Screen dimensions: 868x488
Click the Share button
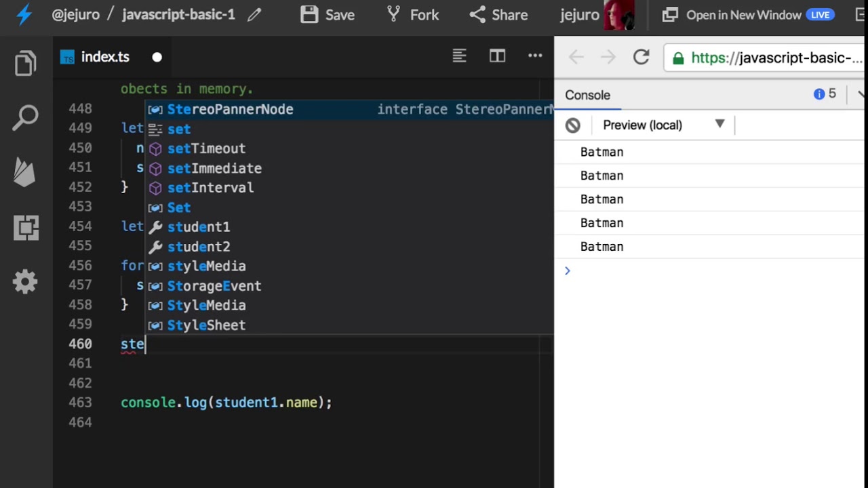pos(498,15)
